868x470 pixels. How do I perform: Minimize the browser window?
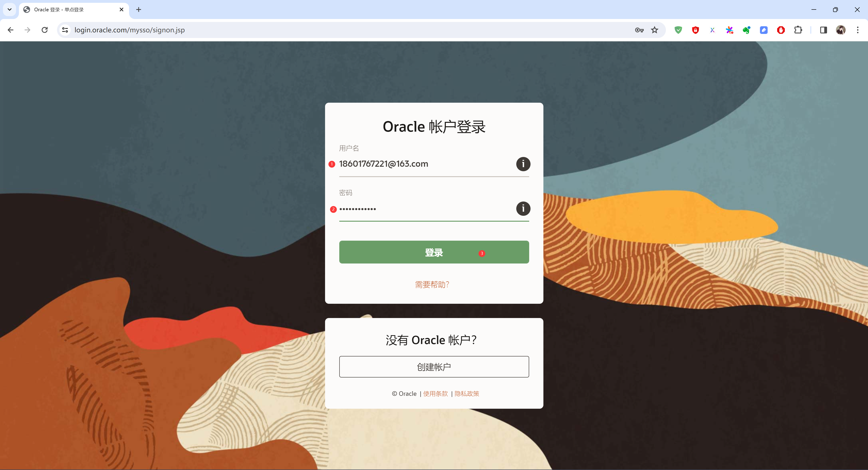click(x=814, y=9)
